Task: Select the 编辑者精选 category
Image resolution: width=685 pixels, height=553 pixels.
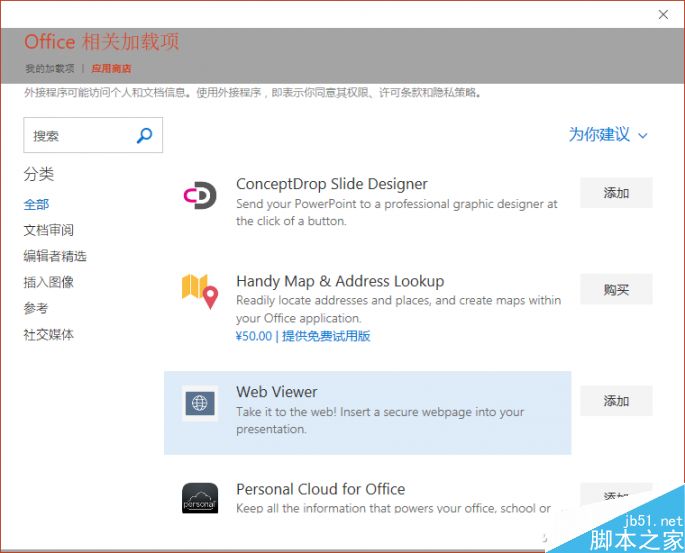Action: click(55, 256)
